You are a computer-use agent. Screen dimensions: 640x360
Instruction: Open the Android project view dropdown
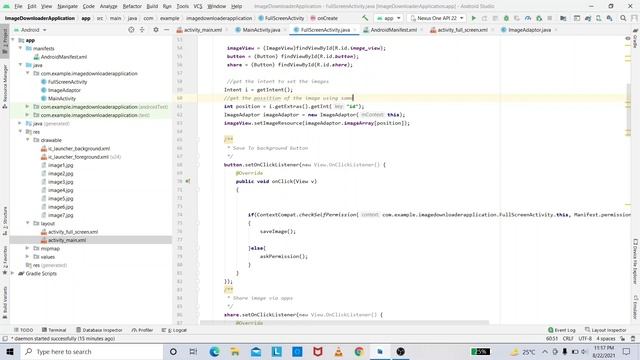(30, 30)
